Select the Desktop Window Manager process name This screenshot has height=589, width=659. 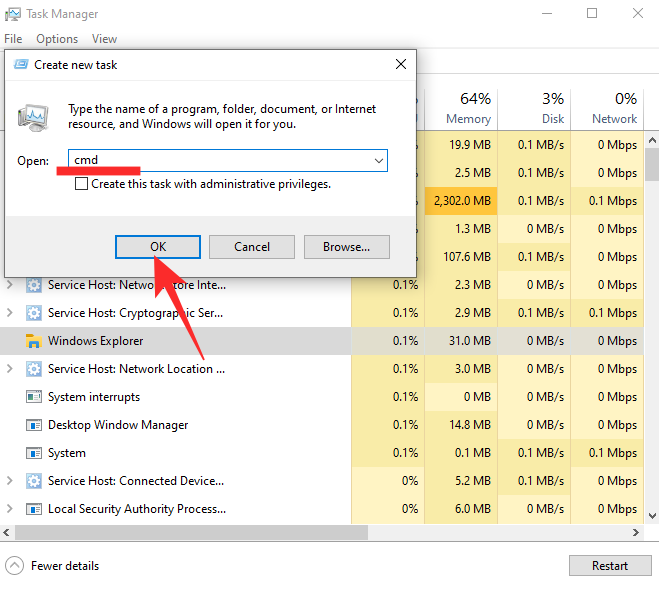(118, 425)
